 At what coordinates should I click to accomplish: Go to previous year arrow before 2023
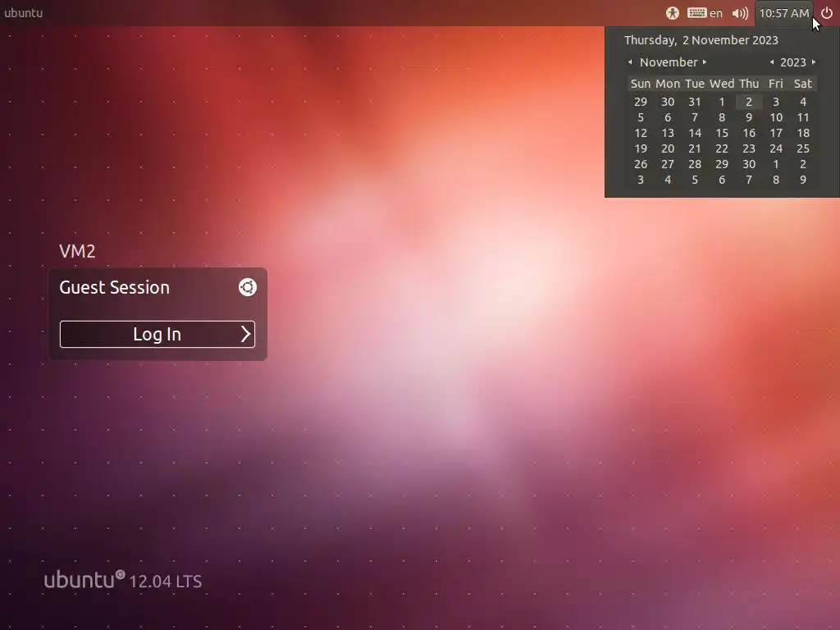tap(772, 62)
